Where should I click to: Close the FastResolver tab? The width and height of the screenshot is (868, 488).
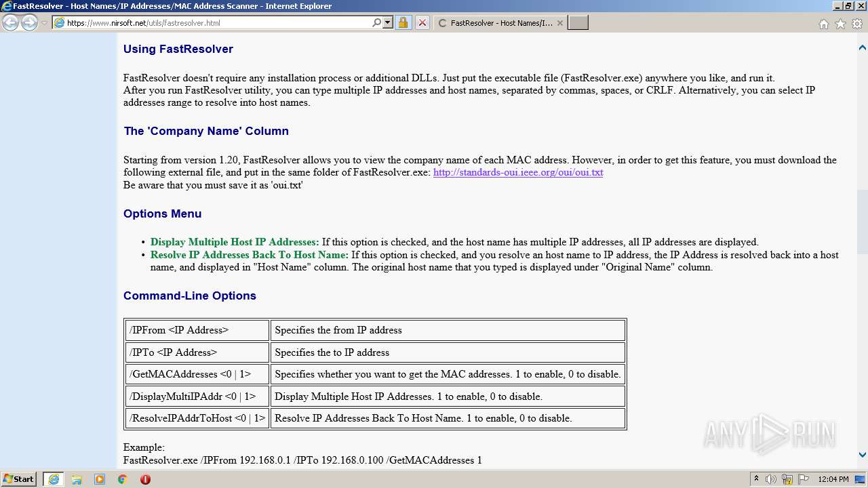[x=559, y=23]
